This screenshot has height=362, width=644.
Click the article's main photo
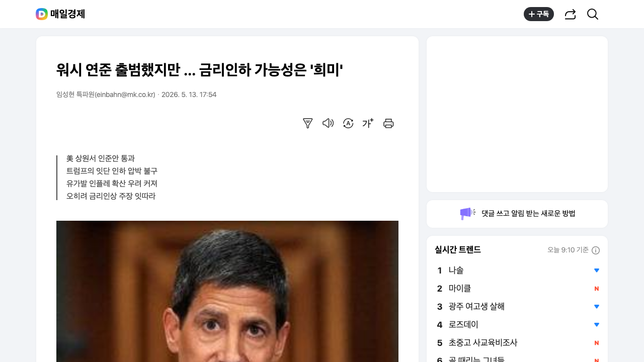pyautogui.click(x=227, y=291)
